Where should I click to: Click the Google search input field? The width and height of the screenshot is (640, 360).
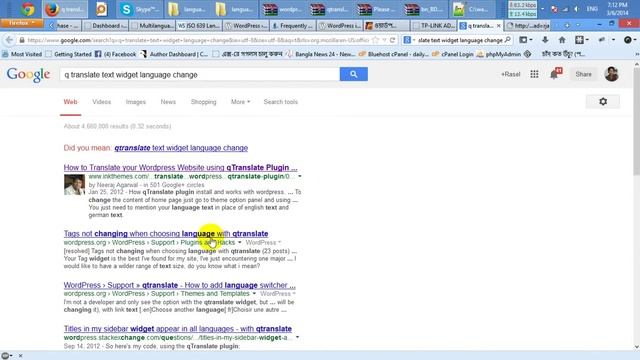pyautogui.click(x=200, y=75)
